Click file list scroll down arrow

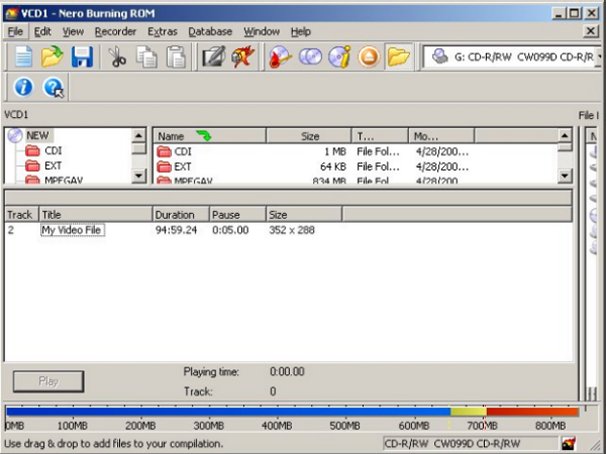[x=565, y=176]
